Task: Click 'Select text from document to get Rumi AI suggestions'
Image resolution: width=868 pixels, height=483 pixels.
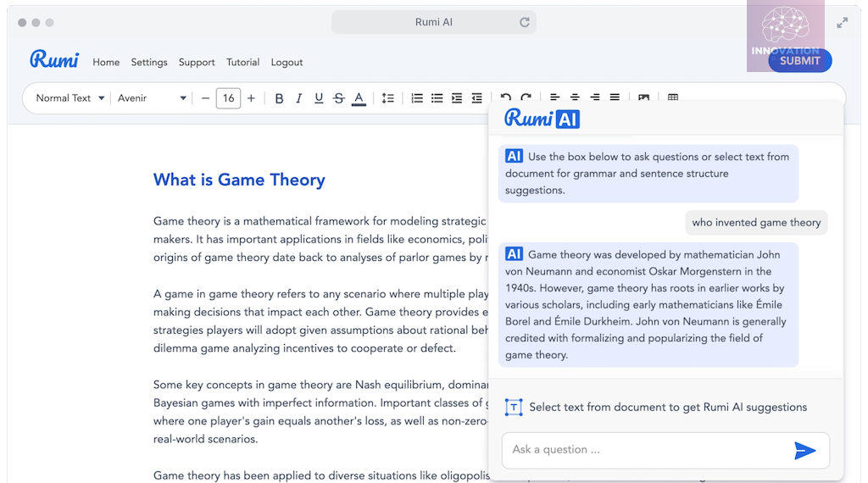Action: click(668, 408)
